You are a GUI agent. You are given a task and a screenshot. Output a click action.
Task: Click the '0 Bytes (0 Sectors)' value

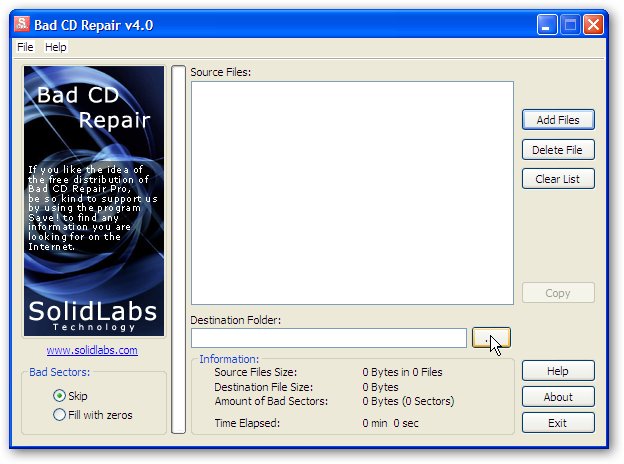(x=408, y=401)
